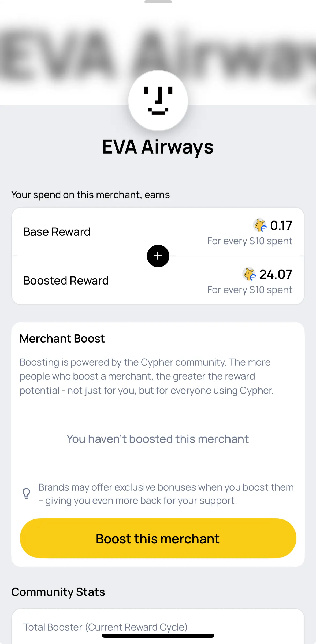Tap Total Booster (Current Reward Cycle) label
This screenshot has width=316, height=644.
click(x=105, y=627)
